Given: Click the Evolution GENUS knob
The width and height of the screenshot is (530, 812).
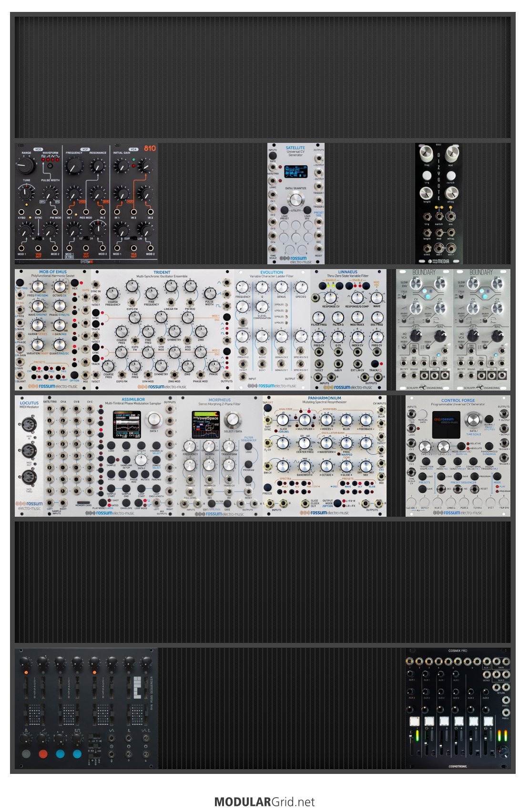Looking at the screenshot, I should pos(281,287).
